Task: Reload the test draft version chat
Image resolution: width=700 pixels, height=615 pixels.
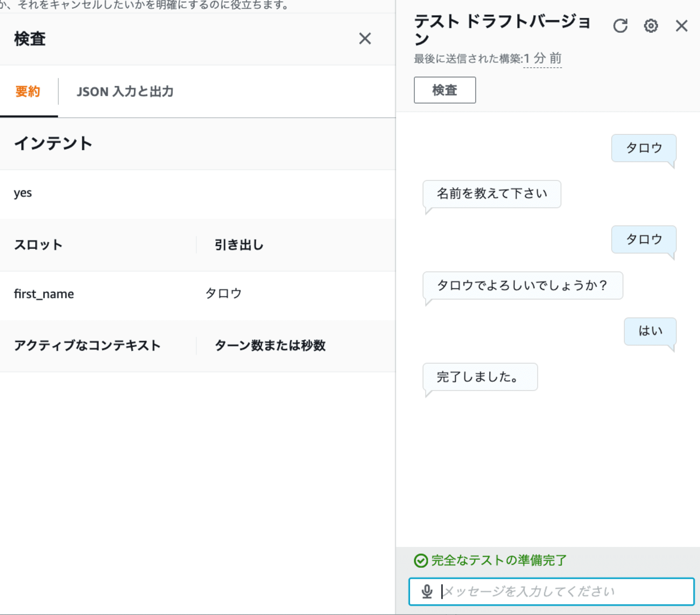Action: (620, 26)
